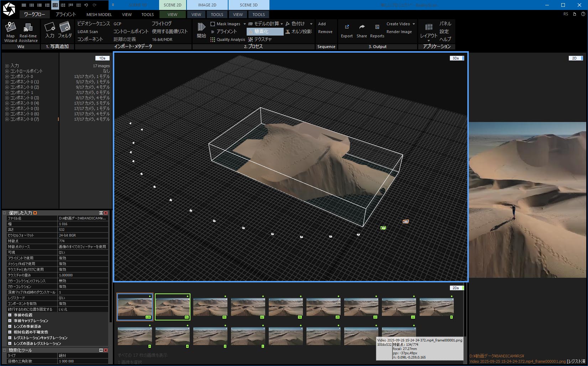Open the モデルの計算 dropdown arrow
This screenshot has height=366, width=588.
[x=282, y=24]
